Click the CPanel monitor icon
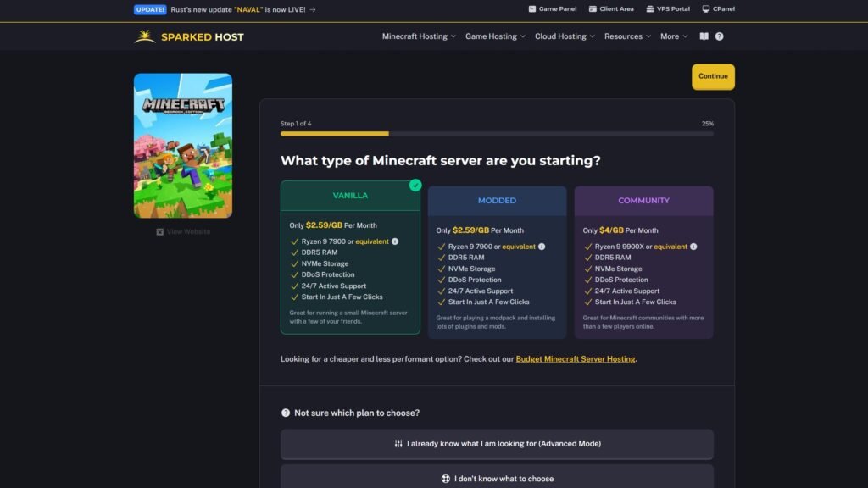 click(706, 9)
